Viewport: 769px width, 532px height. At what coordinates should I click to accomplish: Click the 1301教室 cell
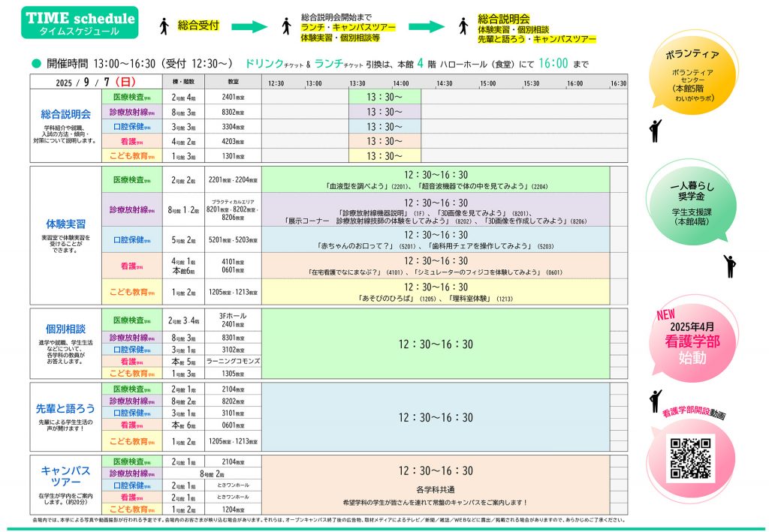pos(233,156)
